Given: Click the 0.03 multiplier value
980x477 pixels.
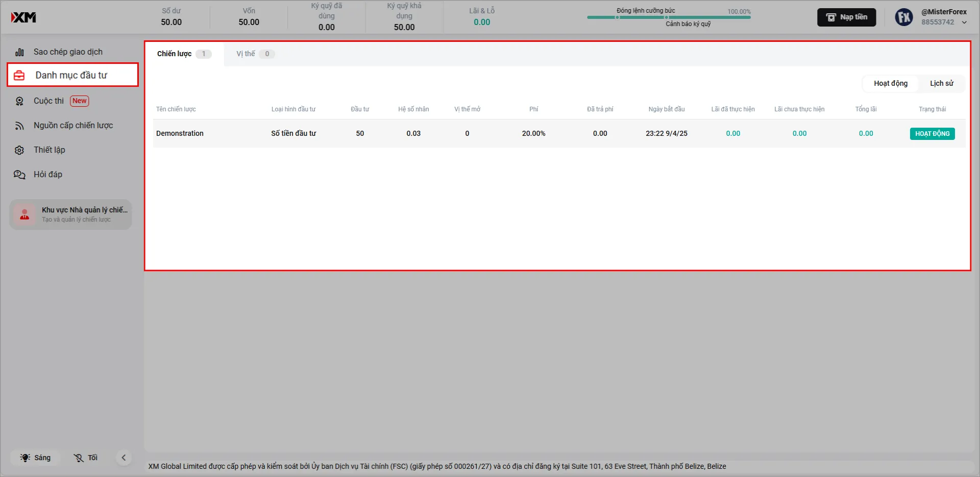Looking at the screenshot, I should (413, 134).
